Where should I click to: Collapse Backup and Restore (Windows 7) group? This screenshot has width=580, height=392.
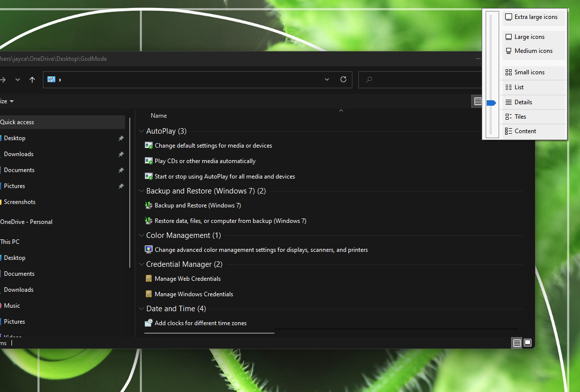[141, 191]
